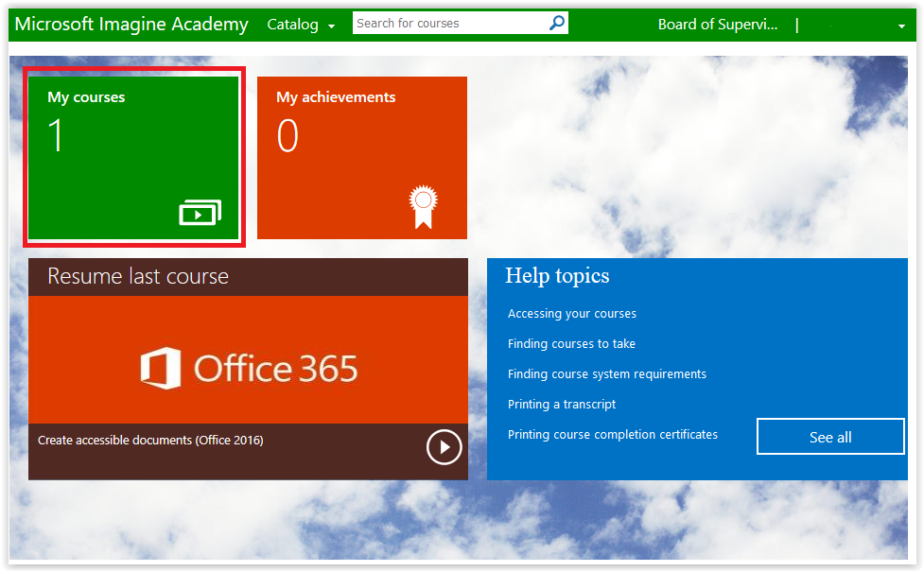Open the My courses tile
Image resolution: width=924 pixels, height=572 pixels.
[x=133, y=157]
